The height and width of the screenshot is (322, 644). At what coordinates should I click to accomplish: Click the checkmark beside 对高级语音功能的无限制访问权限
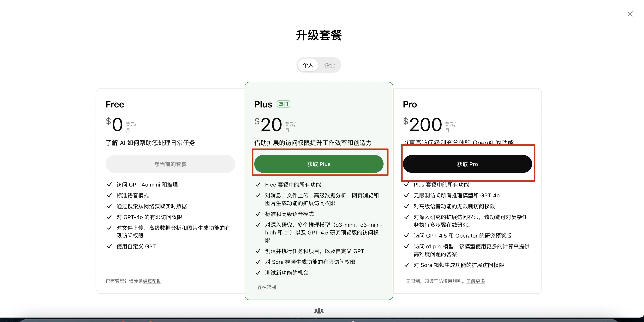(x=407, y=206)
